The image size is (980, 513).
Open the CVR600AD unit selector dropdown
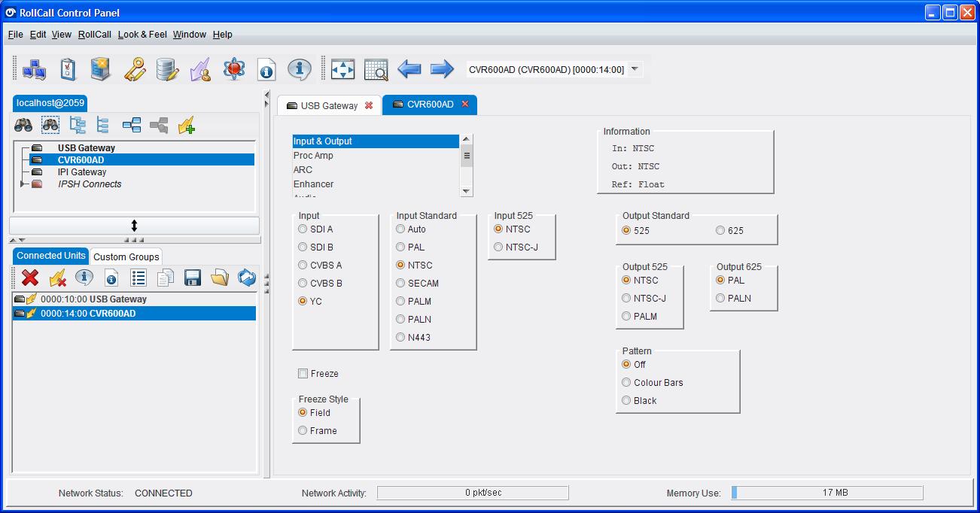pos(635,69)
